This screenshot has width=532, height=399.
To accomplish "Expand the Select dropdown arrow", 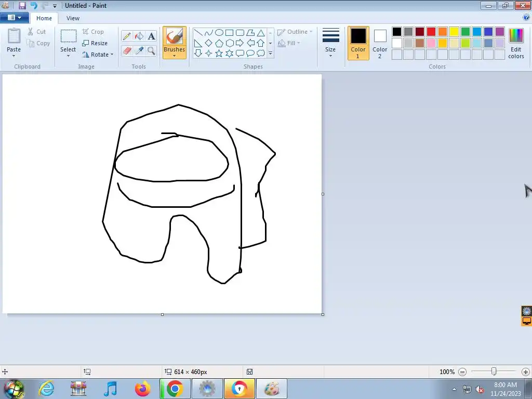I will coord(68,56).
